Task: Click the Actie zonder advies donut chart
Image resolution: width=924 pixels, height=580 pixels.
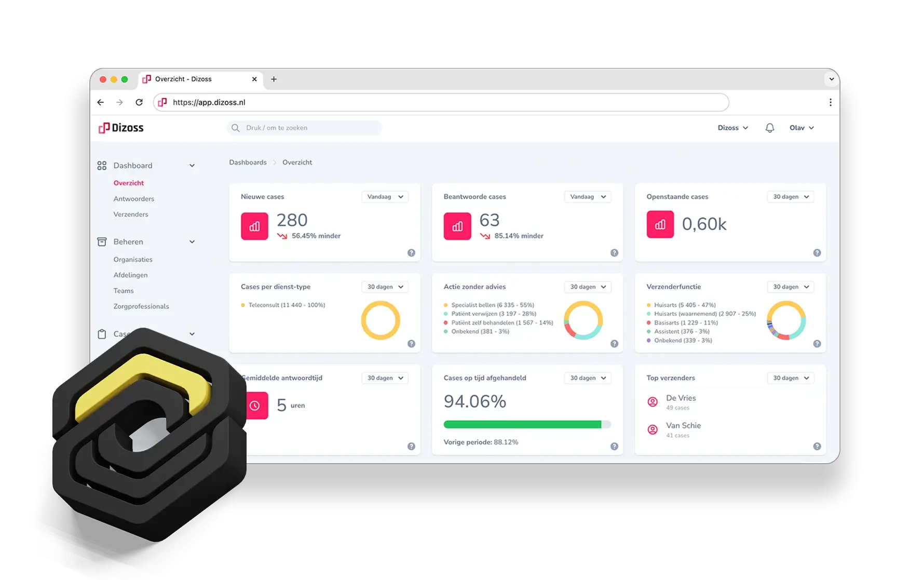Action: coord(583,320)
